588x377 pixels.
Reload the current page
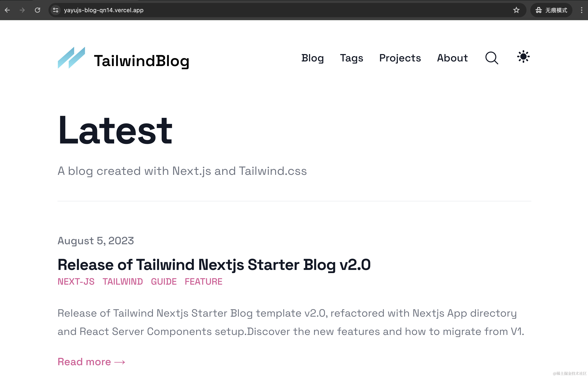pyautogui.click(x=37, y=10)
